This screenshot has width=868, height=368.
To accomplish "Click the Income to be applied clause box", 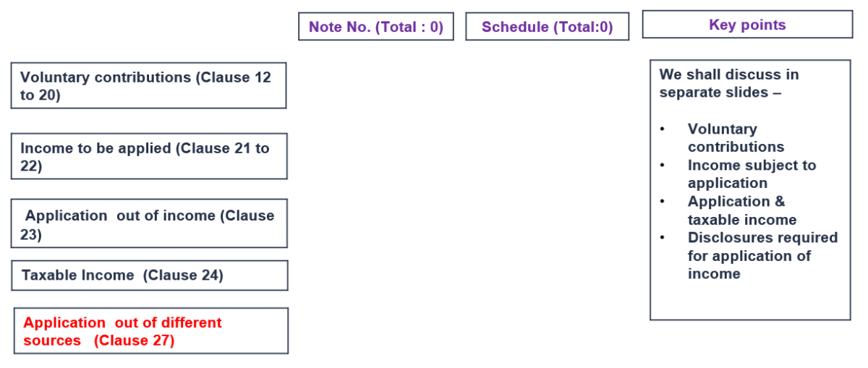I will (148, 157).
